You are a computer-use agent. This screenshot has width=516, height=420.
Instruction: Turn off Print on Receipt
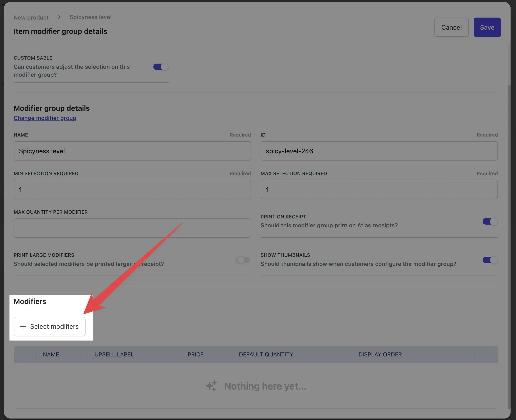click(x=490, y=221)
